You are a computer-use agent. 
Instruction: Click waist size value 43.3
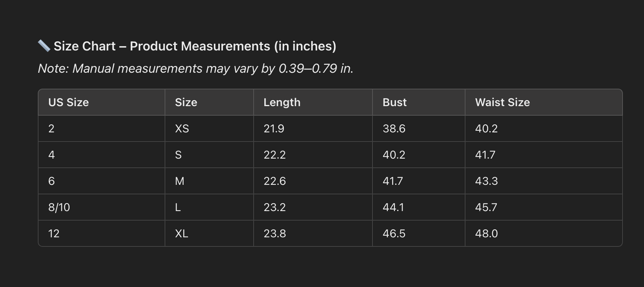pos(486,181)
